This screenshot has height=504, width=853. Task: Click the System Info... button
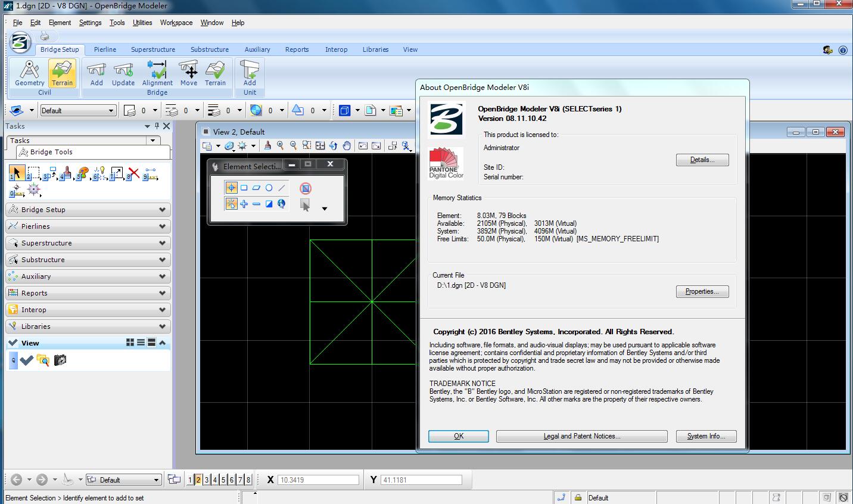pos(706,436)
